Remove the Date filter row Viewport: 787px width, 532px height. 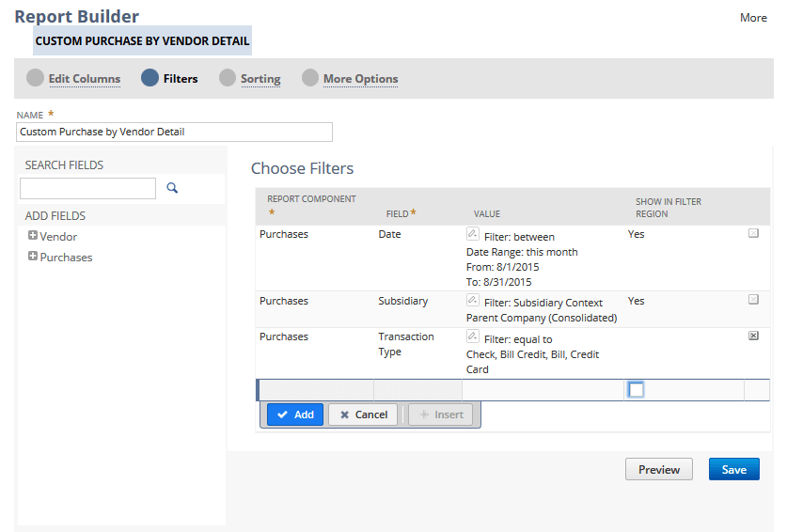pyautogui.click(x=753, y=233)
